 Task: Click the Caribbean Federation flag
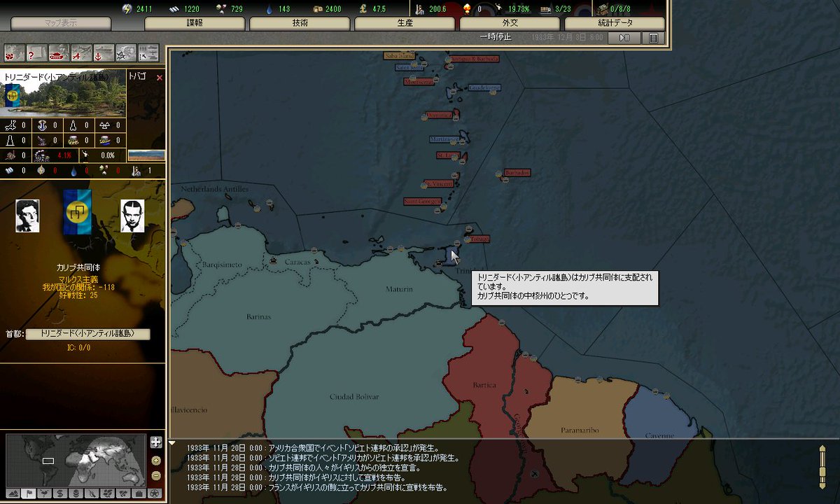(78, 213)
